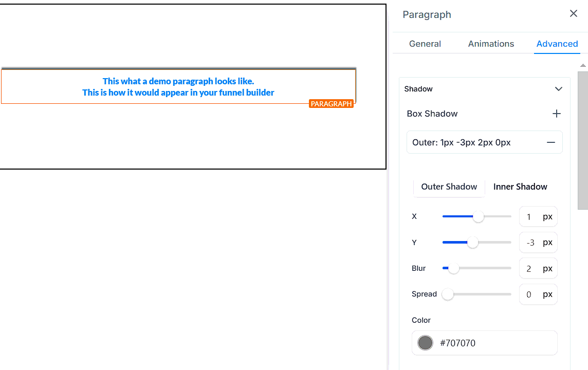Click the Blur slider handle
The image size is (588, 370).
coord(453,268)
